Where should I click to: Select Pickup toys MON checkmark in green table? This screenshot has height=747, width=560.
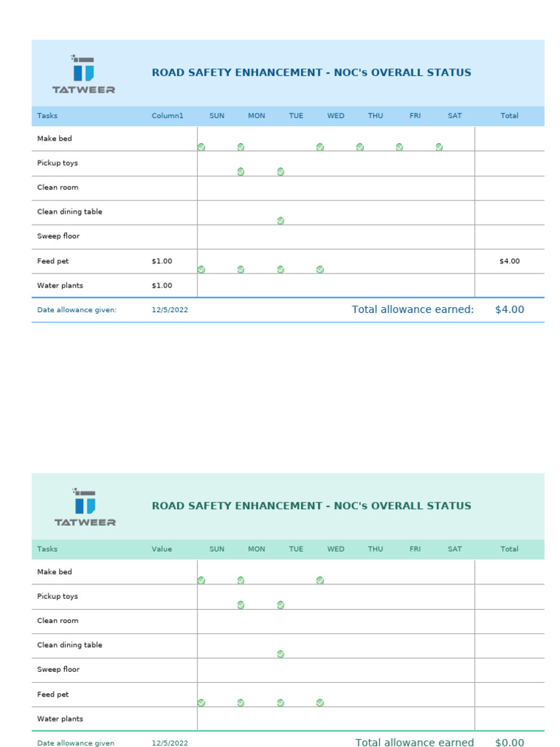tap(241, 605)
